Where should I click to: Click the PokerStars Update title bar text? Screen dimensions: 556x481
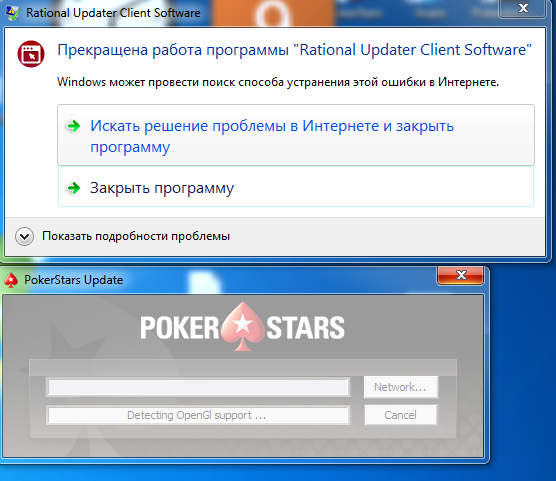tap(73, 280)
